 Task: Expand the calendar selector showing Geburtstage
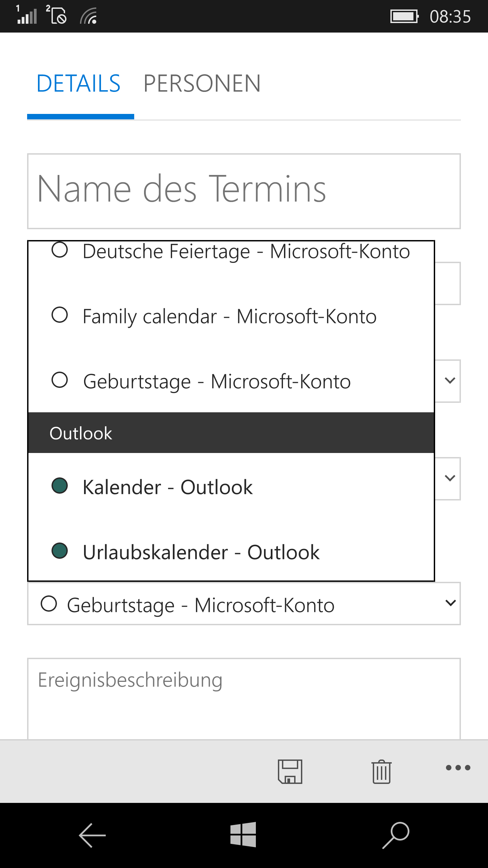(x=244, y=604)
